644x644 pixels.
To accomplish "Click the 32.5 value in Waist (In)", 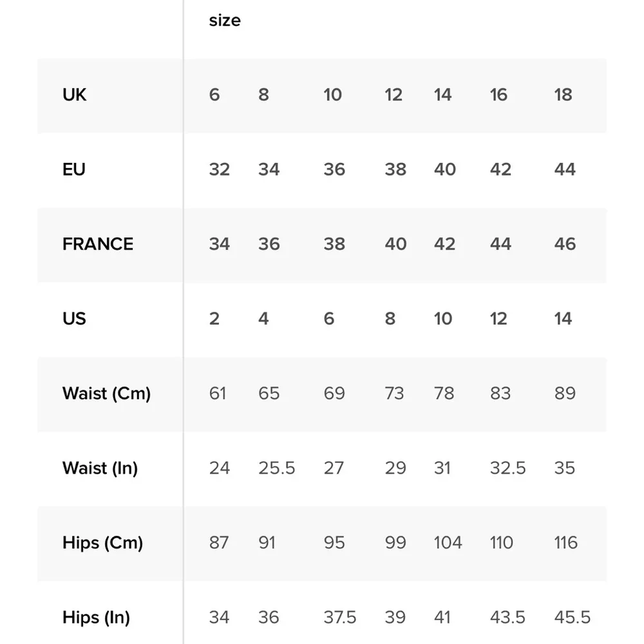I will pyautogui.click(x=507, y=468).
